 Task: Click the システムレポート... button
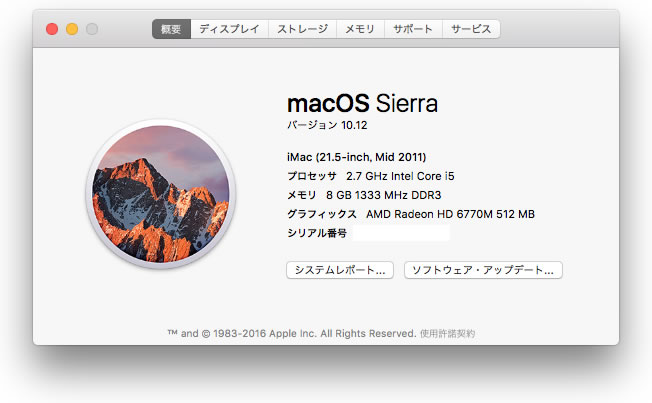340,270
